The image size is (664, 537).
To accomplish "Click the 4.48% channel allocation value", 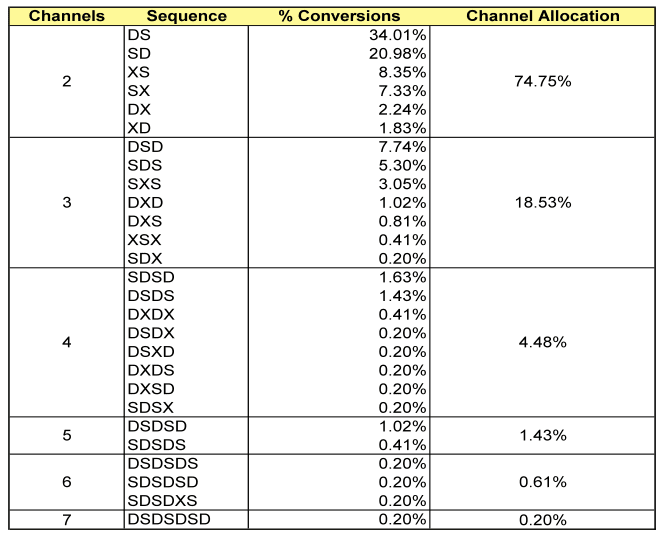I will pyautogui.click(x=543, y=342).
